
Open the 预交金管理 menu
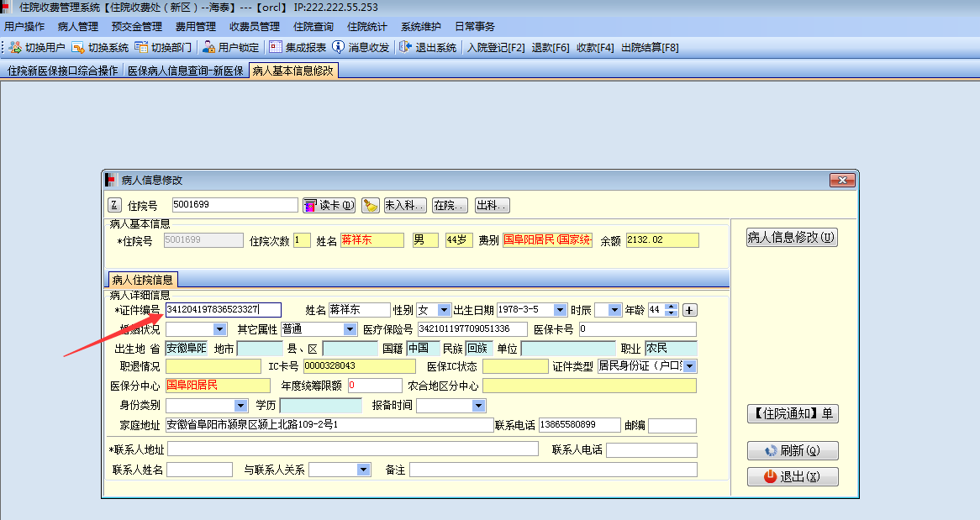tap(137, 27)
